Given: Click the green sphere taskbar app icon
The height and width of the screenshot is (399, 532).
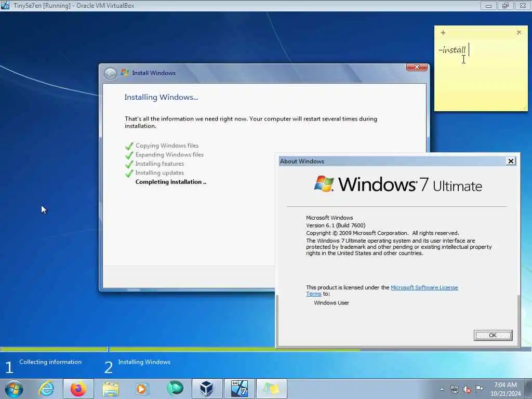Looking at the screenshot, I should click(x=175, y=388).
